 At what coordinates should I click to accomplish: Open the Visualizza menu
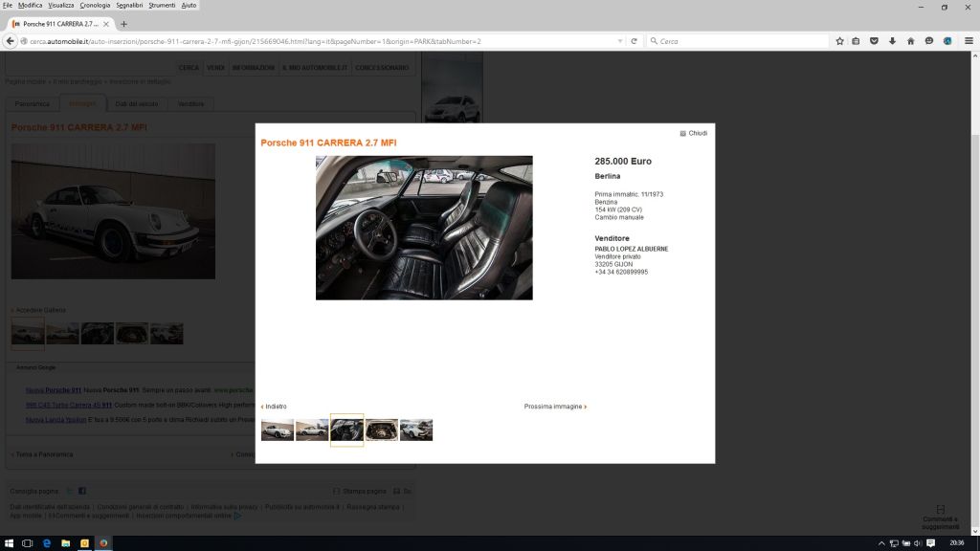point(61,5)
